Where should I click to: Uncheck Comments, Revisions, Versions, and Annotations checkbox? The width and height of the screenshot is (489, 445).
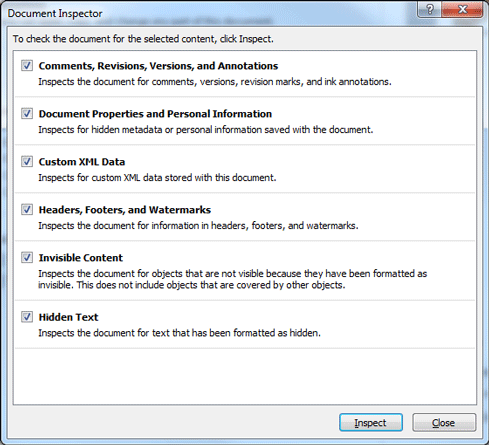coord(27,65)
